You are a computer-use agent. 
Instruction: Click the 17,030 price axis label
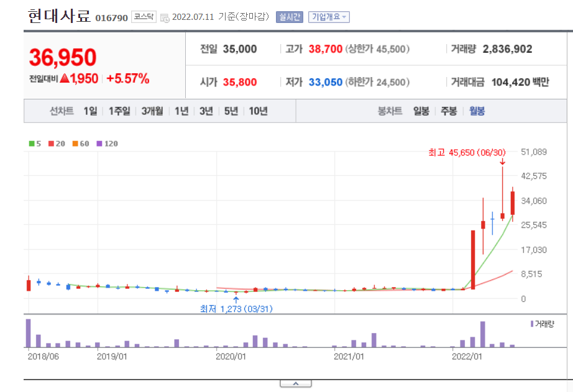(534, 250)
